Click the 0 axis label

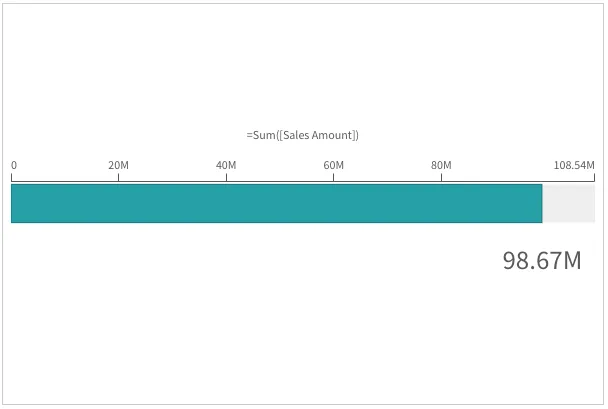click(x=14, y=165)
